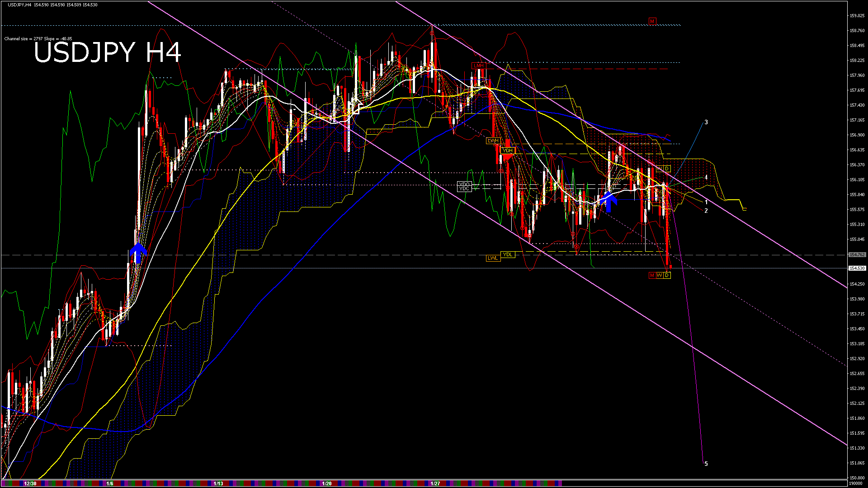Select the blue up arrow on the white moving average
This screenshot has width=868, height=488.
[609, 202]
